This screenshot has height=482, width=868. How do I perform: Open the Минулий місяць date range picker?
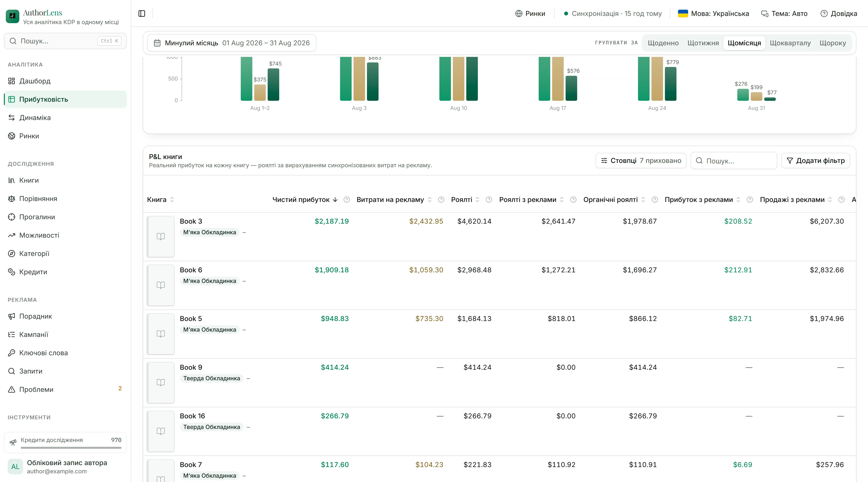coord(232,43)
